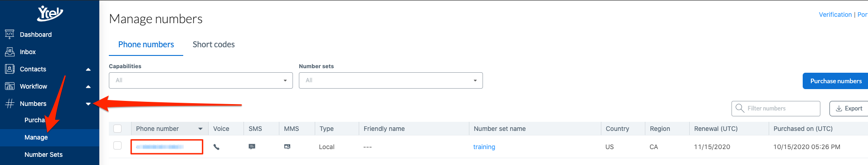Click the Inbox tray icon

point(10,51)
